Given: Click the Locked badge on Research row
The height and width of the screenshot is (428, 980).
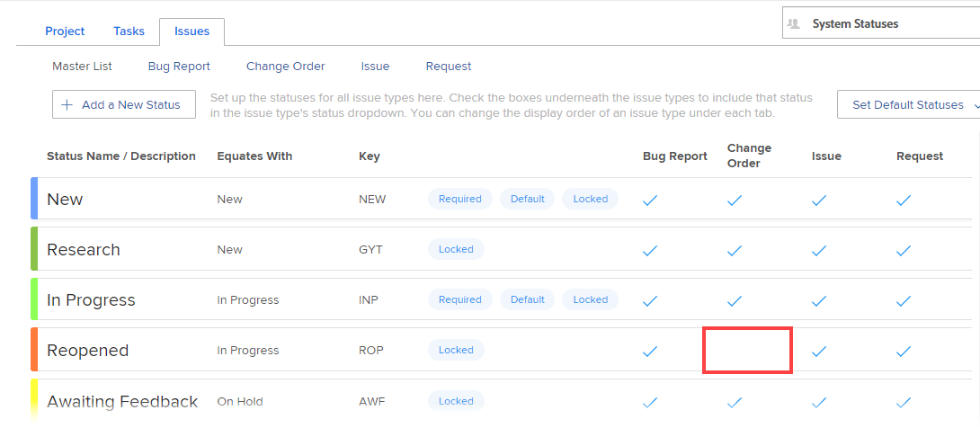Looking at the screenshot, I should [456, 249].
